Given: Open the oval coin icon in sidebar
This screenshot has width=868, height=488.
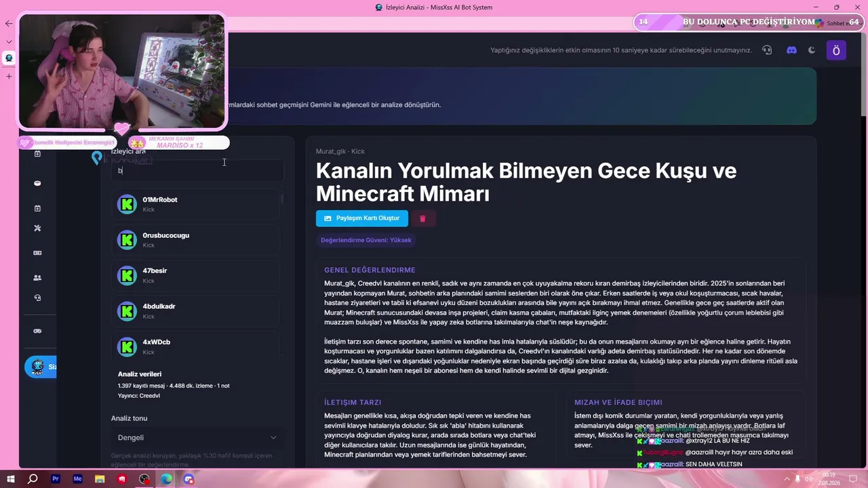Looking at the screenshot, I should pyautogui.click(x=37, y=183).
